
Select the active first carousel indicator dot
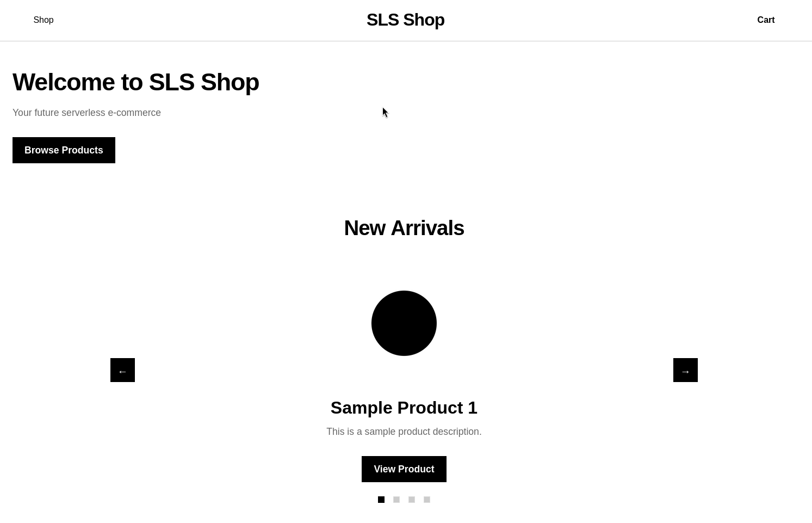(x=381, y=500)
